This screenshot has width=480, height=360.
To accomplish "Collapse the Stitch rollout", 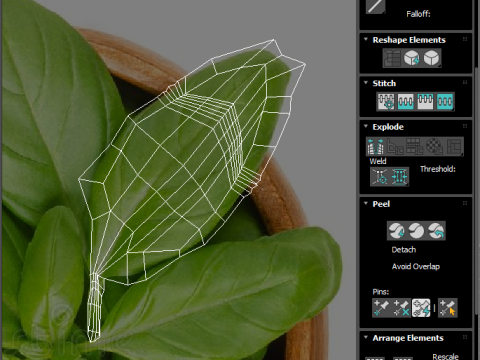I will pos(366,83).
